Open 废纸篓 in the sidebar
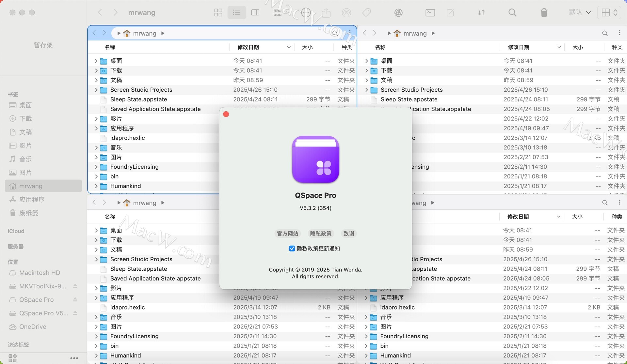 coord(43,213)
